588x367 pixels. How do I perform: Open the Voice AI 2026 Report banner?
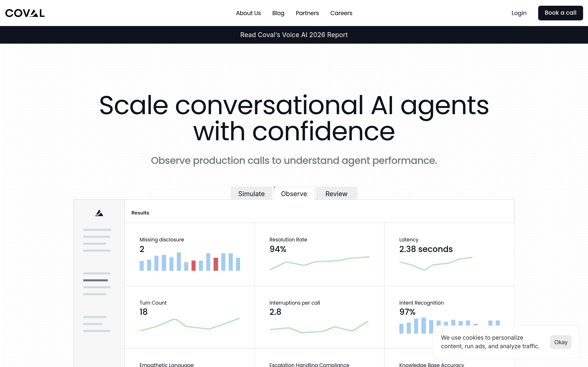[x=294, y=35]
